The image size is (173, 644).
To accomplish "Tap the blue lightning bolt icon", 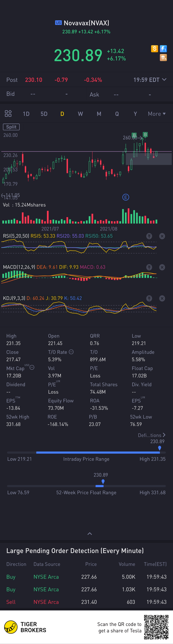I will click(163, 49).
